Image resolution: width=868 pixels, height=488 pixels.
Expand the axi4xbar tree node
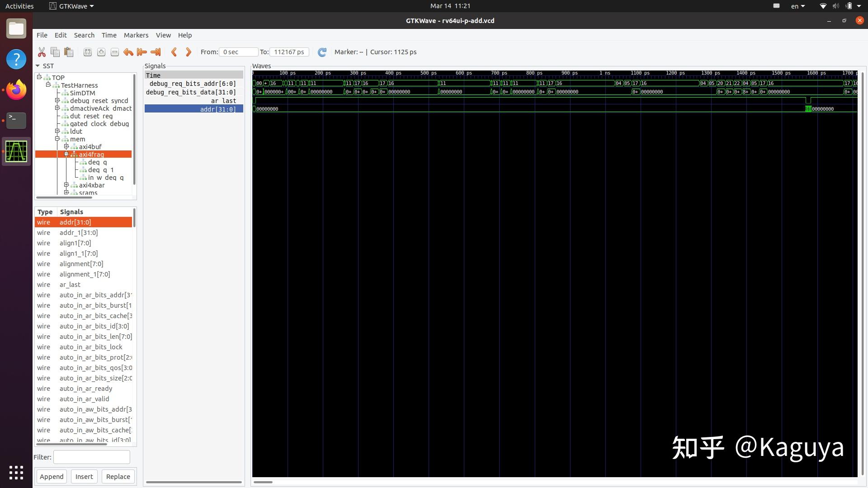(66, 185)
